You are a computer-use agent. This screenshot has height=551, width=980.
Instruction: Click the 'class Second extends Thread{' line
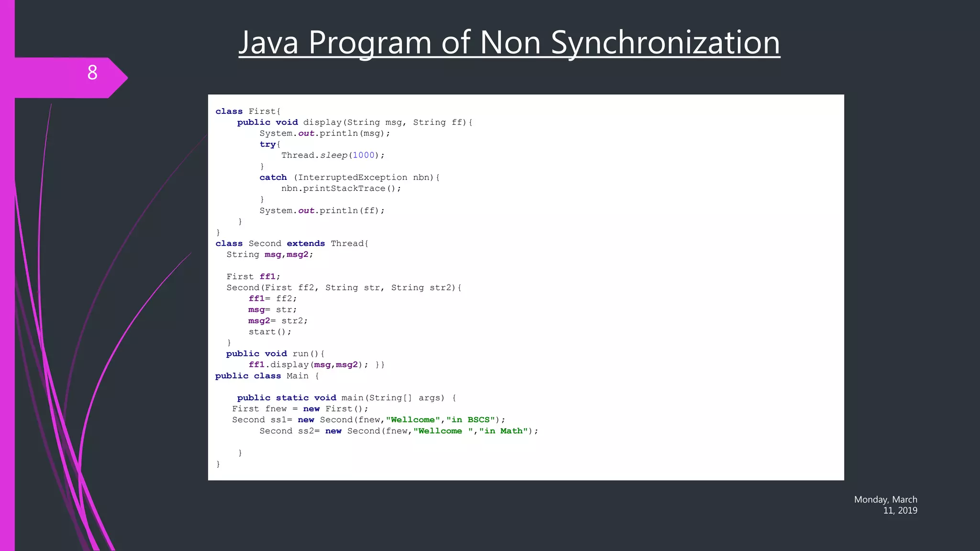(292, 243)
